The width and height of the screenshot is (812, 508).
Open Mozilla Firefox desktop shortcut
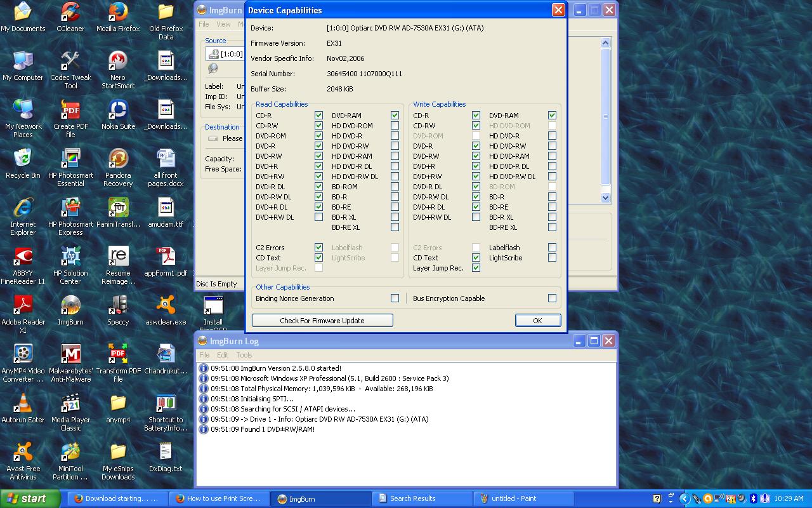click(x=118, y=13)
